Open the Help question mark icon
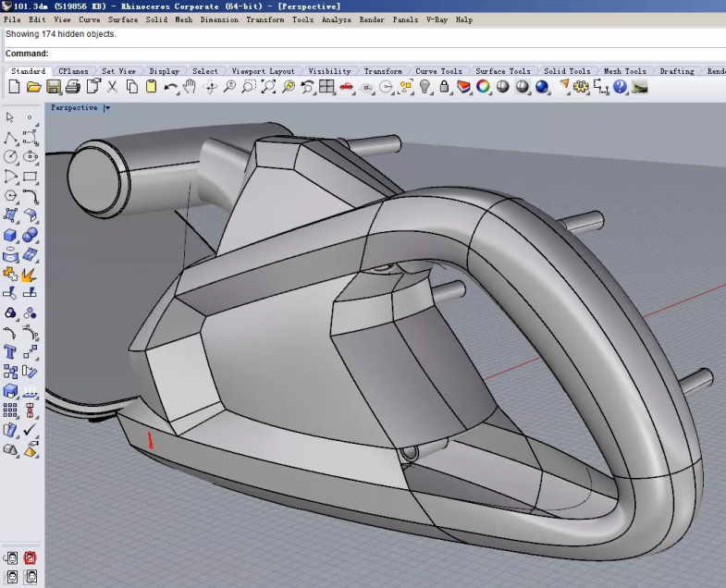 620,87
